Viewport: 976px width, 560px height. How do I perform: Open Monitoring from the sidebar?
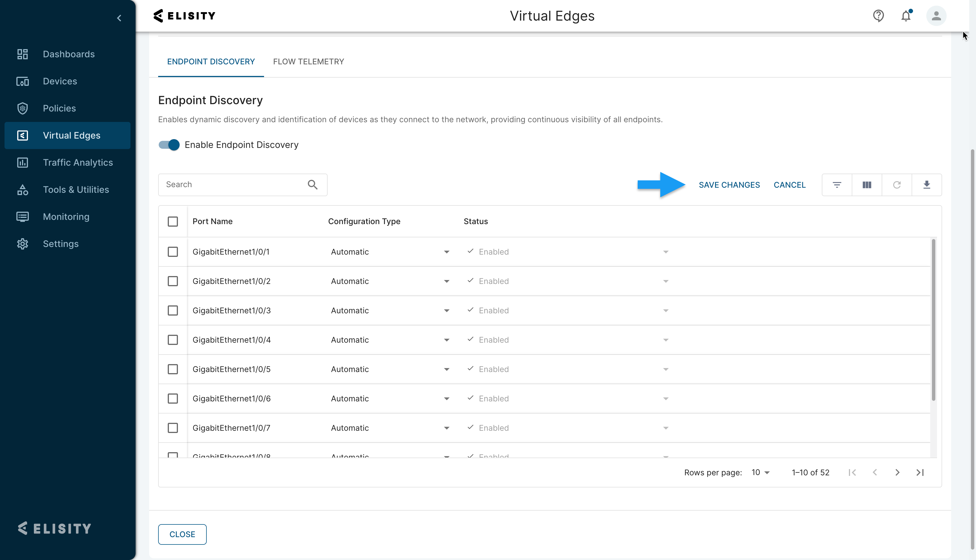(x=66, y=216)
